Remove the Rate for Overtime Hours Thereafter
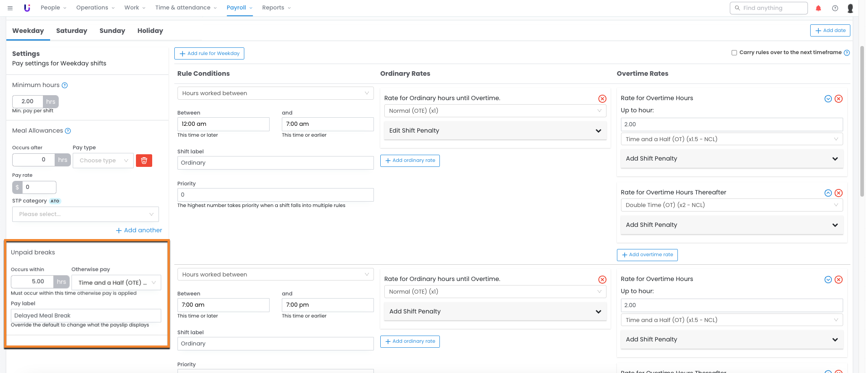Screen dimensions: 868x373 [x=839, y=193]
